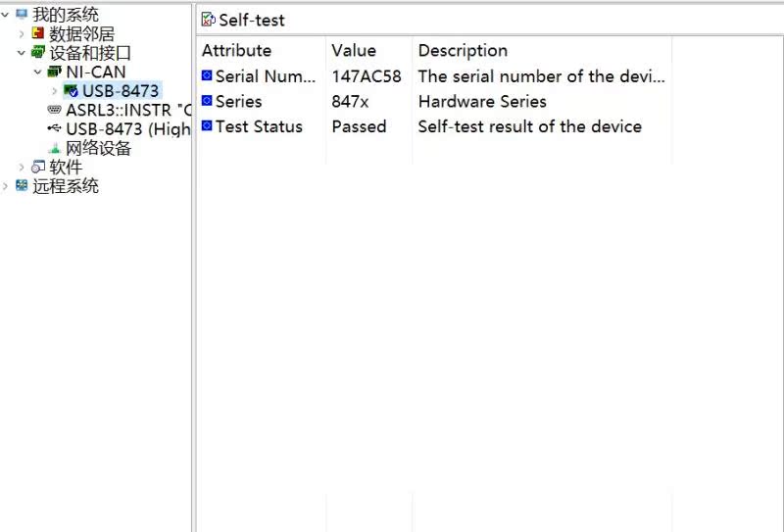Collapse the NI-CAN tree node
The image size is (784, 532).
pyautogui.click(x=37, y=72)
